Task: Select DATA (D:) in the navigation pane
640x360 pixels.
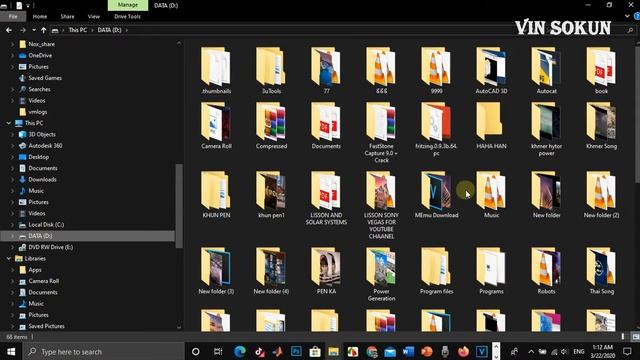Action: (87, 236)
